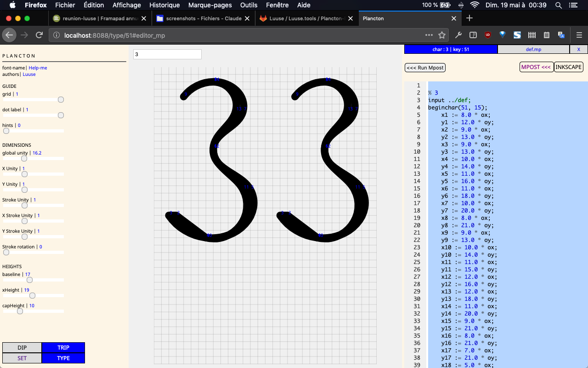Open the def.mp editor tab

[533, 49]
